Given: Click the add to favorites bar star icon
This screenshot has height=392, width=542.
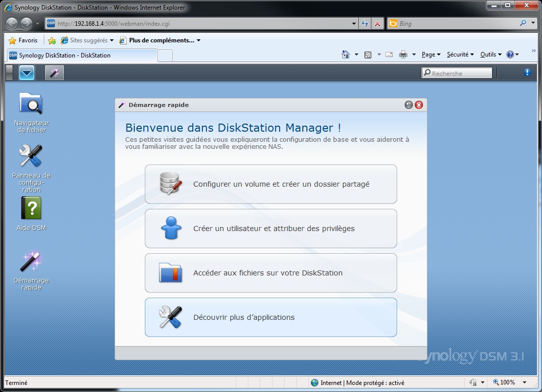Looking at the screenshot, I should point(52,40).
